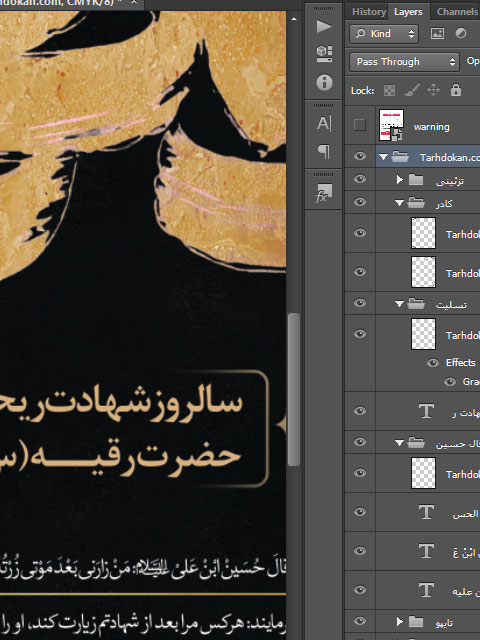Hide the تایپو group

(x=360, y=621)
